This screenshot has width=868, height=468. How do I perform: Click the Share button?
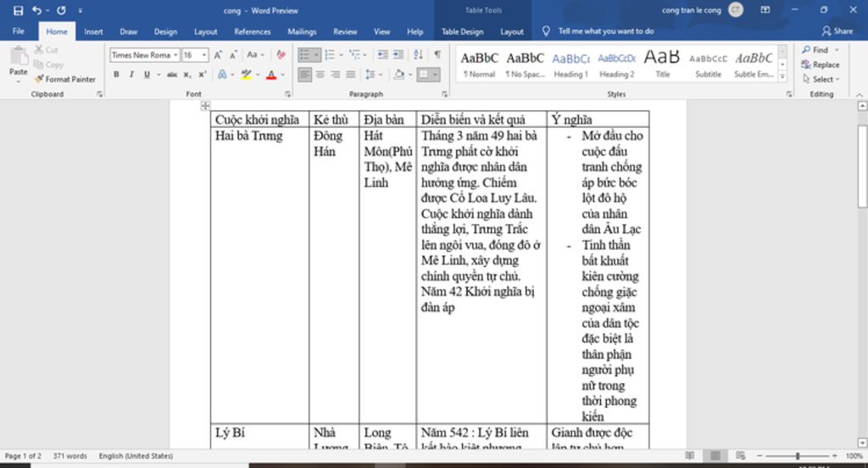coord(837,31)
